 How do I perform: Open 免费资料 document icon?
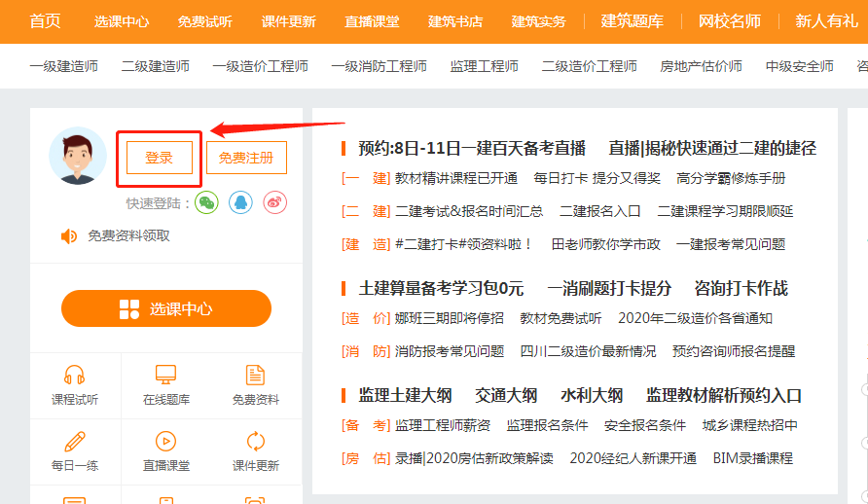(x=255, y=376)
